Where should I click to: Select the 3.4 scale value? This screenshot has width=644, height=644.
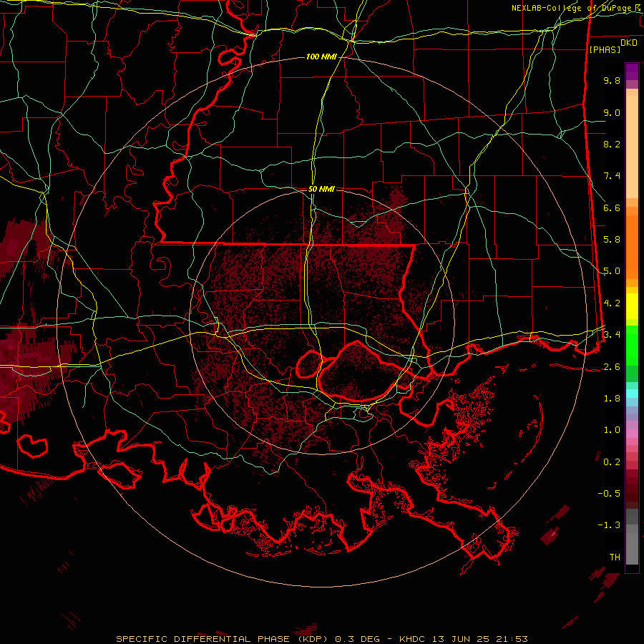(612, 335)
